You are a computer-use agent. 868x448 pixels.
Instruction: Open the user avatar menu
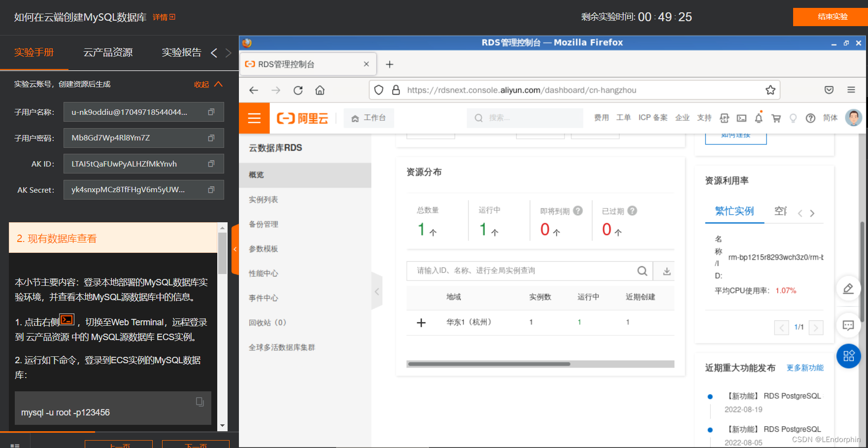853,118
